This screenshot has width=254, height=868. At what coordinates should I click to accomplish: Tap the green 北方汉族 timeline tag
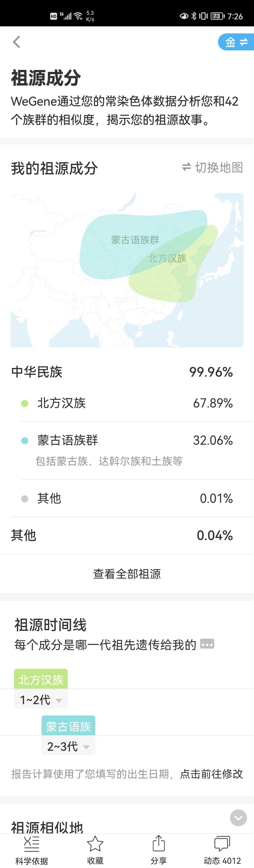[x=41, y=679]
